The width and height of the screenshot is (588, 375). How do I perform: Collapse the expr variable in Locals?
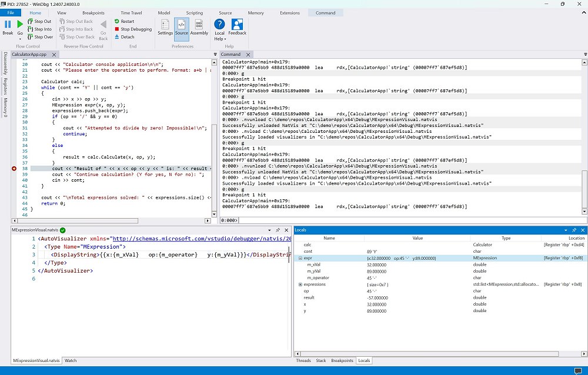pos(300,259)
